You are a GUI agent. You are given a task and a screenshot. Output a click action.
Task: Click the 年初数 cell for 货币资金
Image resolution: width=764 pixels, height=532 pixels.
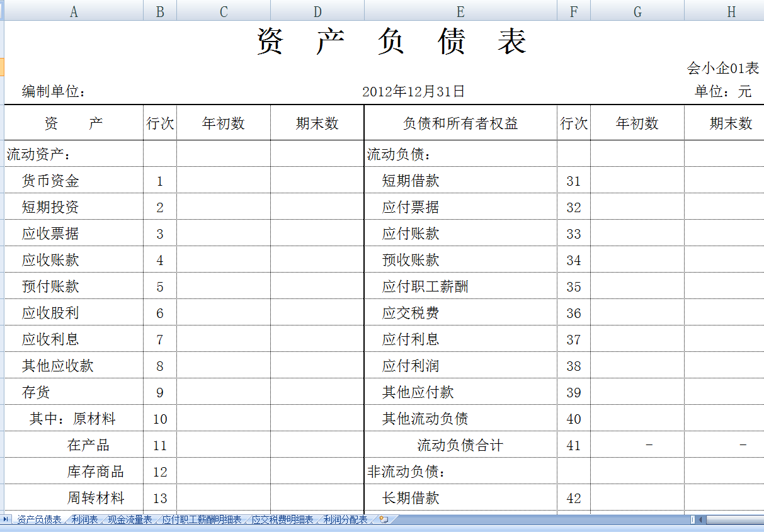[224, 181]
